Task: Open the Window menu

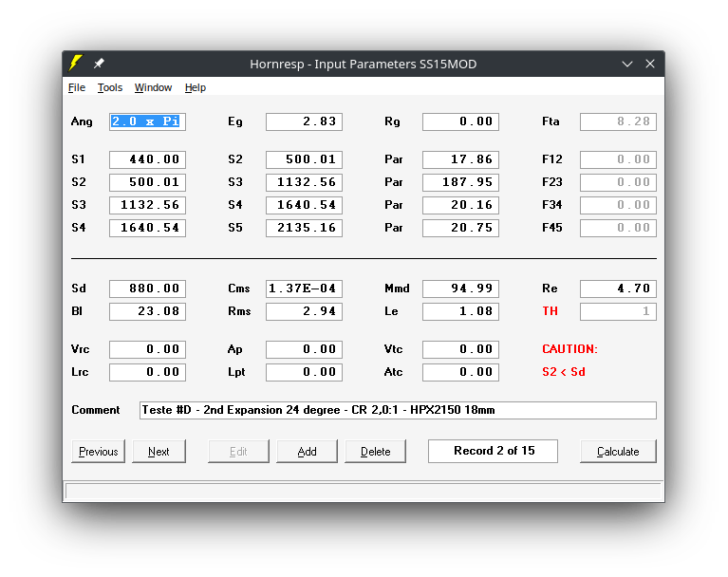Action: click(153, 87)
